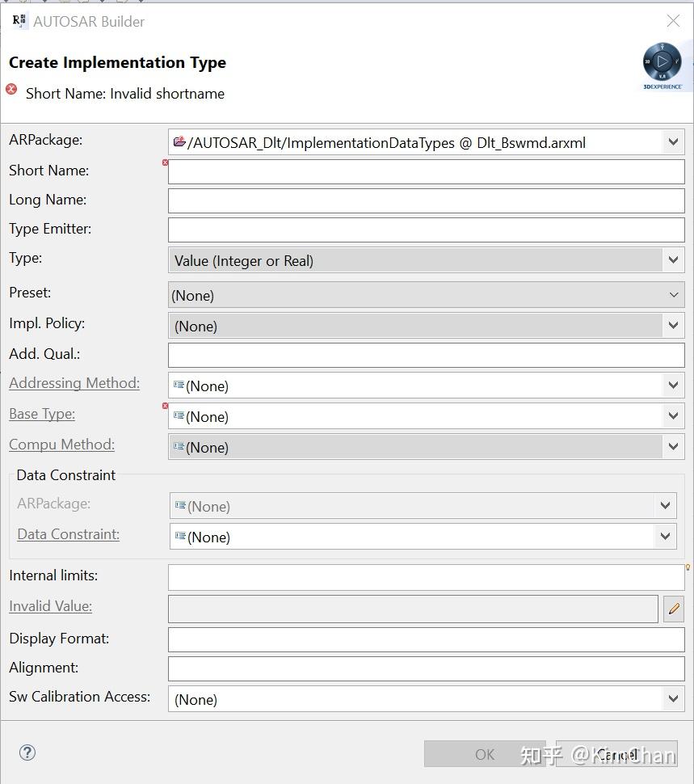This screenshot has width=694, height=784.
Task: Expand the Type dropdown
Action: 673,260
